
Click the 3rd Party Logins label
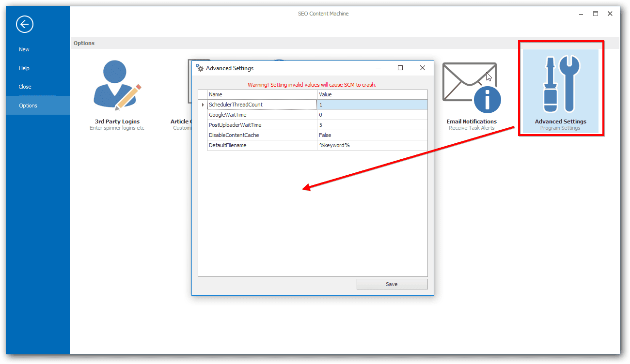point(117,121)
